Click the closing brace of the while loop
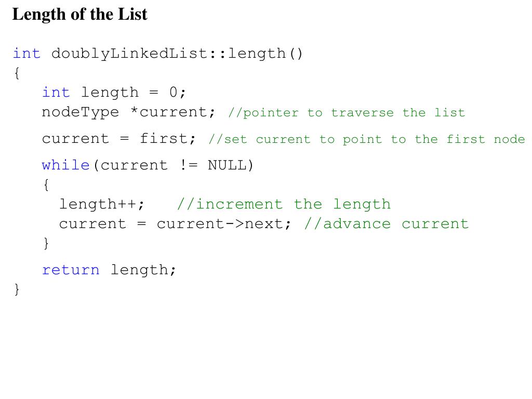 pos(46,243)
